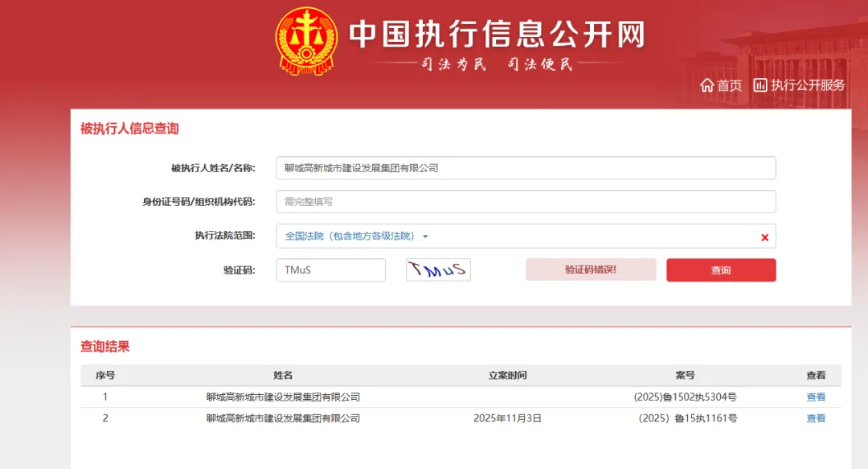Click sequence number 1 in results

105,397
